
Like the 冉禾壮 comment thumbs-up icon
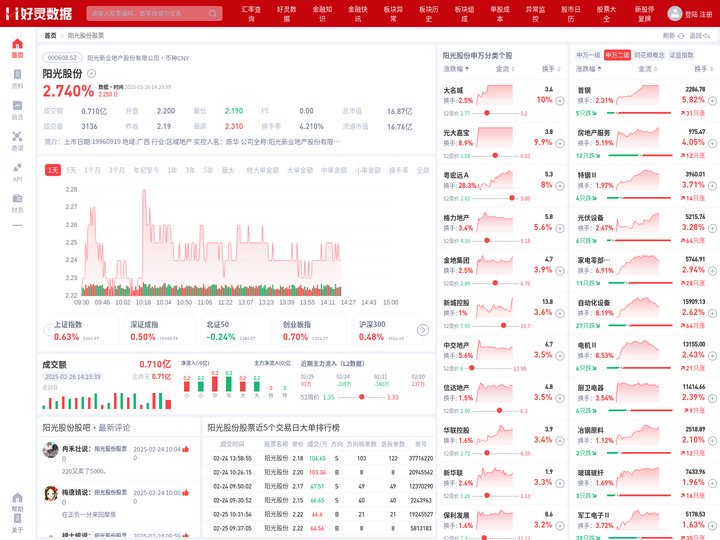click(186, 449)
